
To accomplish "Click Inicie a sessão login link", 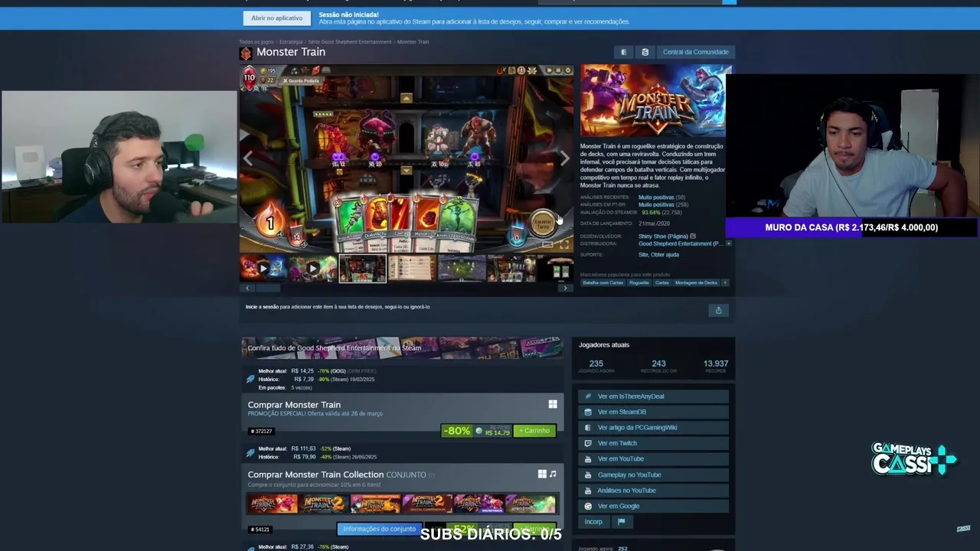I will pyautogui.click(x=262, y=307).
